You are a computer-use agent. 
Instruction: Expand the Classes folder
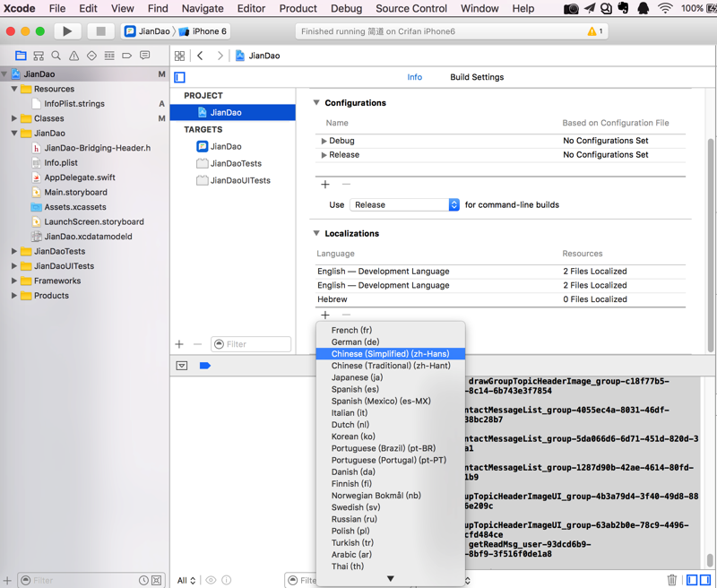(x=14, y=118)
